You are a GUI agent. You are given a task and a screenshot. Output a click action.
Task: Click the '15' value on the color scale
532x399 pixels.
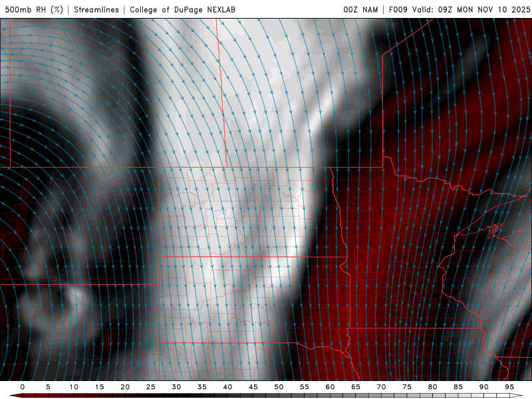pos(99,387)
